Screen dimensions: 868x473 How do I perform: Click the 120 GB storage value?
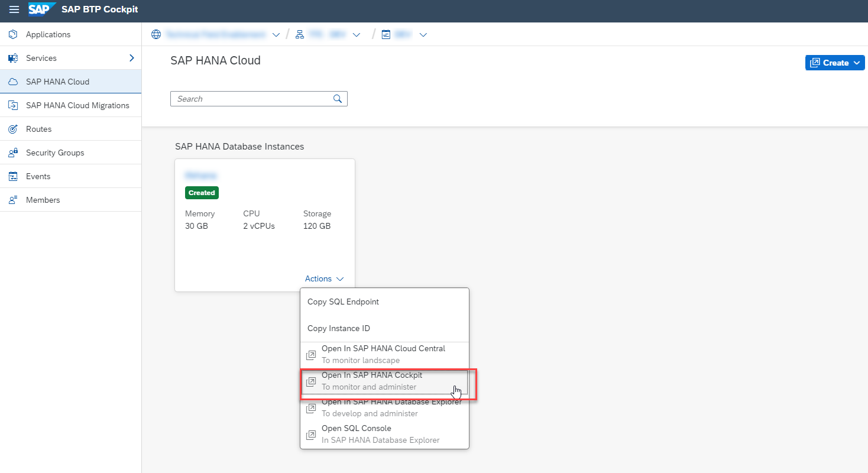(317, 226)
